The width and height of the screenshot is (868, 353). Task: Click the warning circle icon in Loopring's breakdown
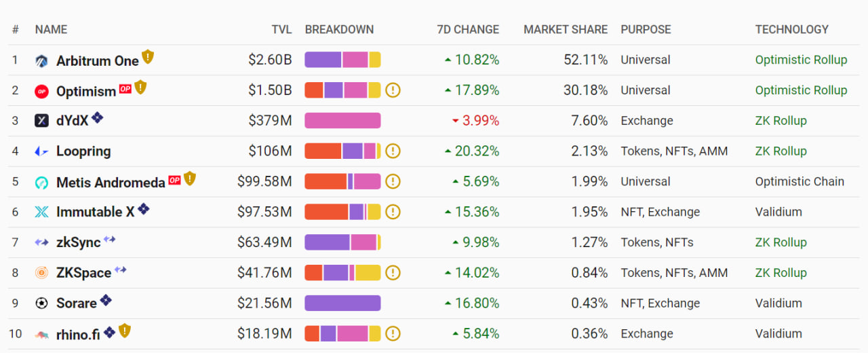tap(393, 151)
